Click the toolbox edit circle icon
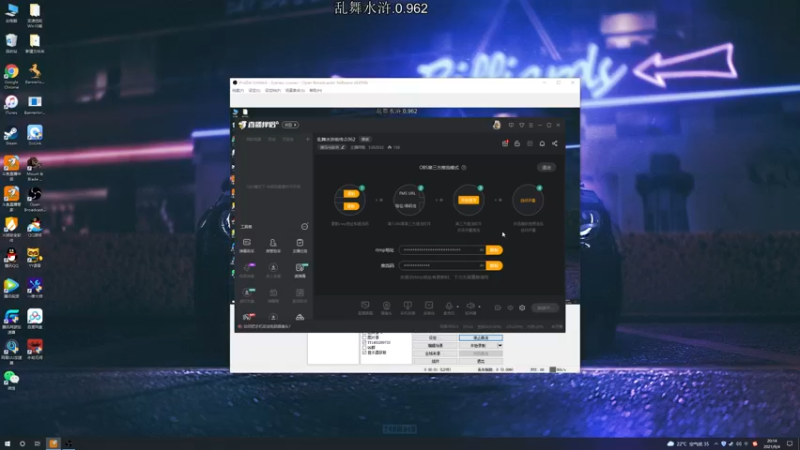Viewport: 800px width, 450px height. click(305, 227)
